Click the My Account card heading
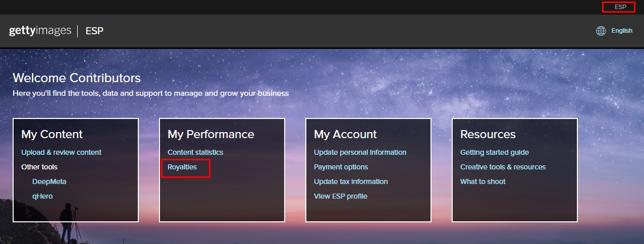The width and height of the screenshot is (644, 244). tap(345, 134)
